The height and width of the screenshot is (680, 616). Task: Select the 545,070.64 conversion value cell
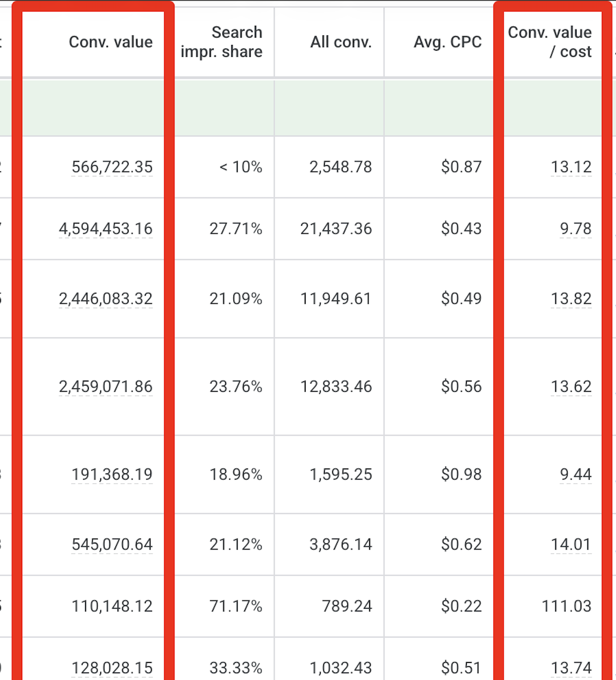click(x=112, y=544)
